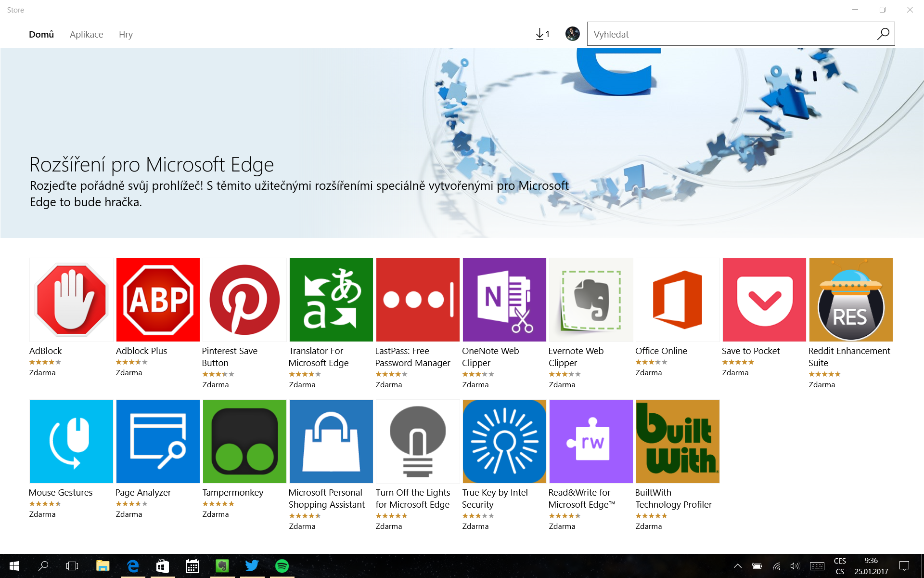Open the AdBlock extension tile
The image size is (924, 578).
pyautogui.click(x=71, y=300)
